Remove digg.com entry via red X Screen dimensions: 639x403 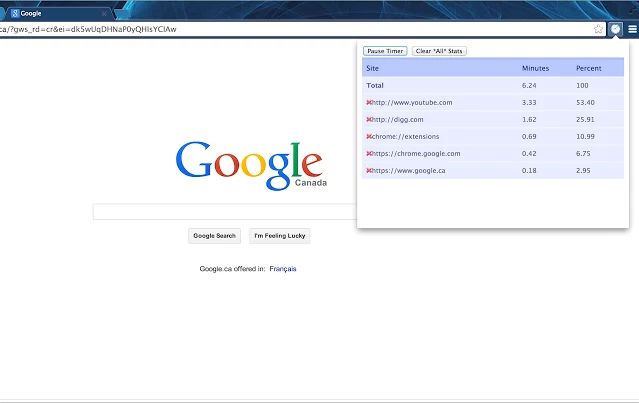pos(369,120)
